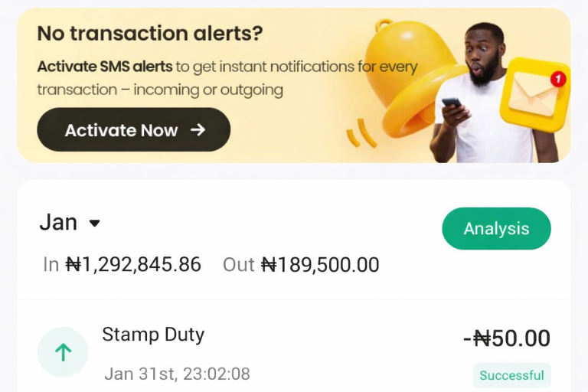Tap the man holding phone illustration
This screenshot has width=588, height=392.
pos(481,100)
